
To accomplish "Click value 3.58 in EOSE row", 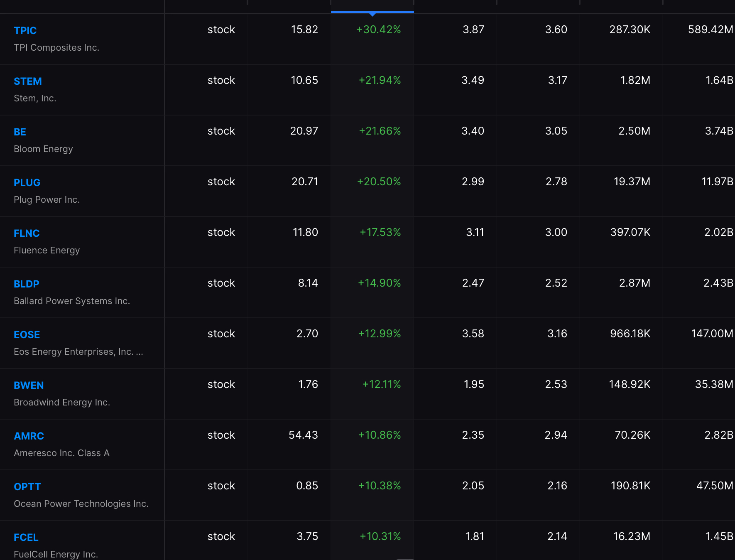I will [473, 334].
